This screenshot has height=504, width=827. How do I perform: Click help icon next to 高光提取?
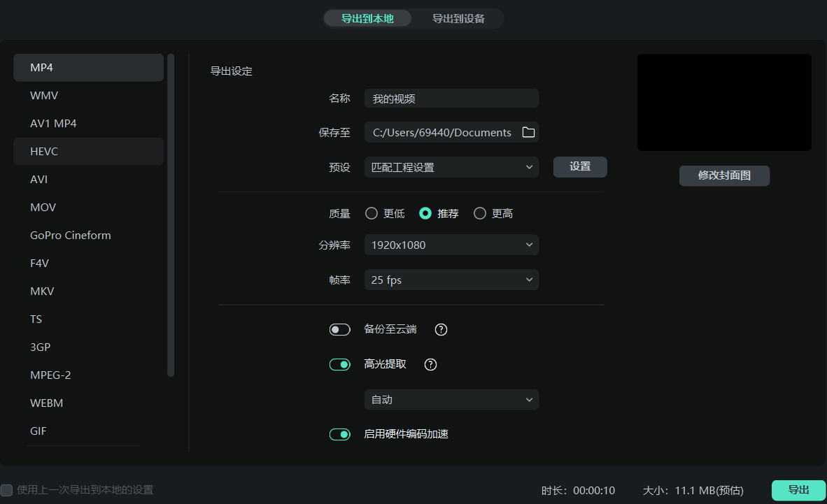click(x=430, y=364)
